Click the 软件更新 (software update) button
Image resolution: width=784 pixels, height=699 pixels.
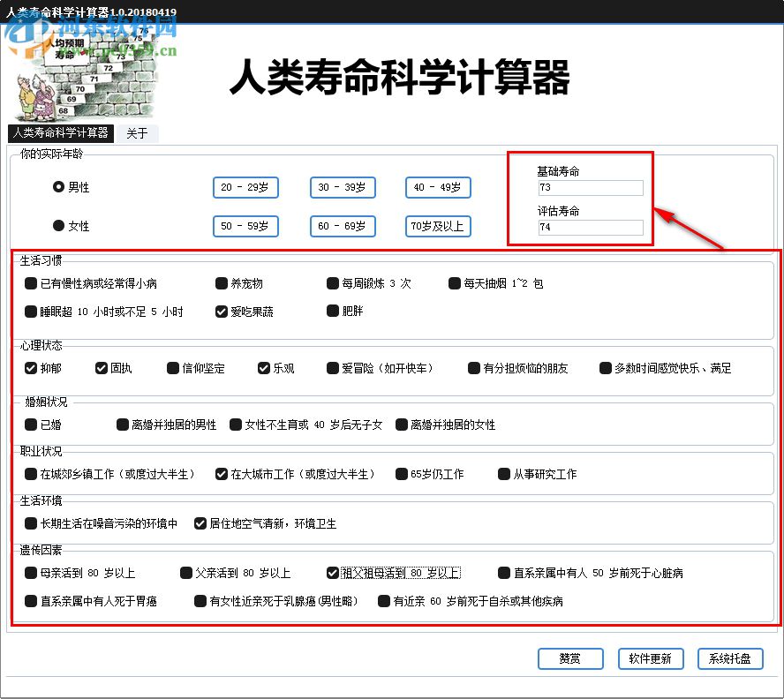tap(651, 658)
